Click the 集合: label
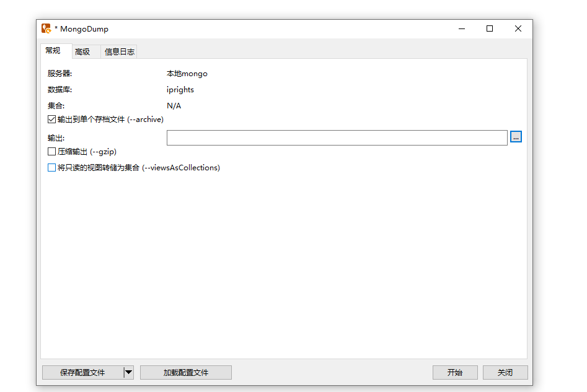This screenshot has width=587, height=392. click(56, 106)
